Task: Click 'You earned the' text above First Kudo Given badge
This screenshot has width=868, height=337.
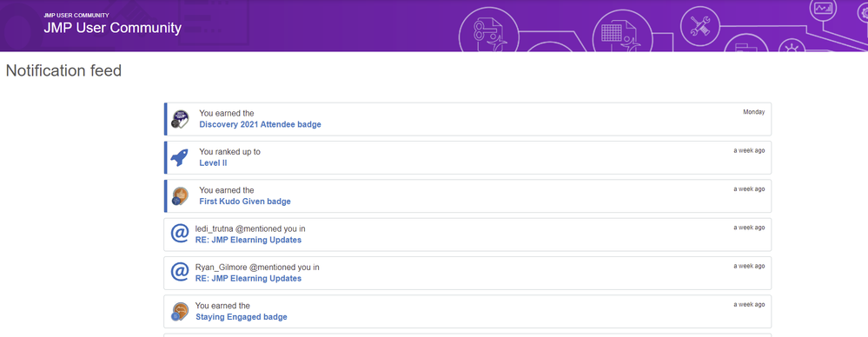Action: pos(227,190)
